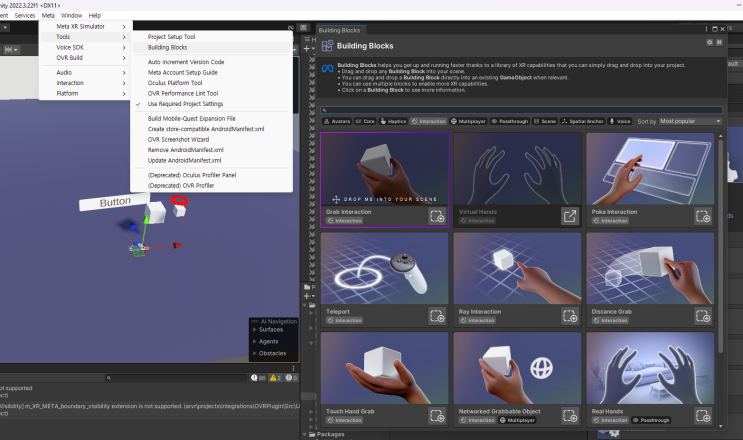Screen dimensions: 743x440
Task: Add the Distance Grab block to scene
Action: [x=703, y=316]
